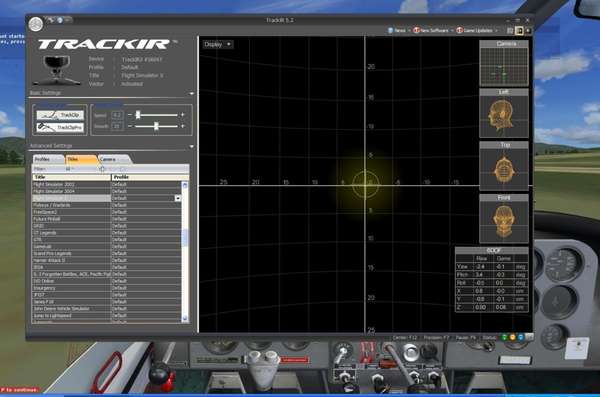This screenshot has width=600, height=397.
Task: Click the Roll row in 6DOF table
Action: pyautogui.click(x=492, y=283)
